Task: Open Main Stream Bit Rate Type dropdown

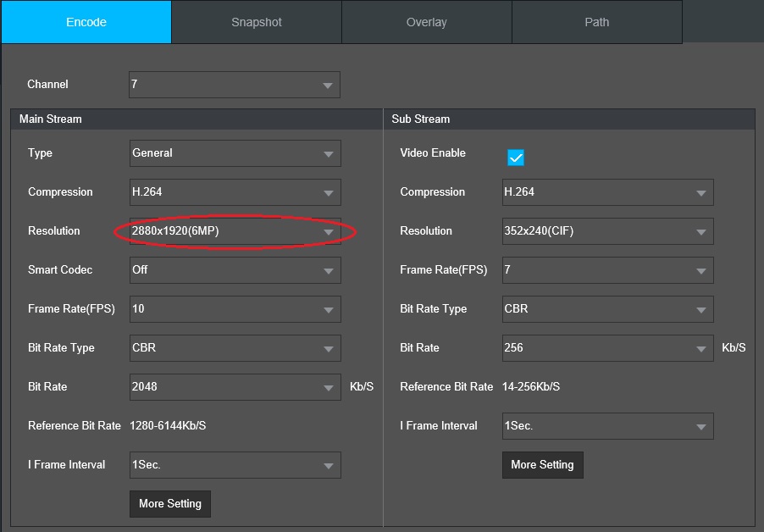Action: 235,348
